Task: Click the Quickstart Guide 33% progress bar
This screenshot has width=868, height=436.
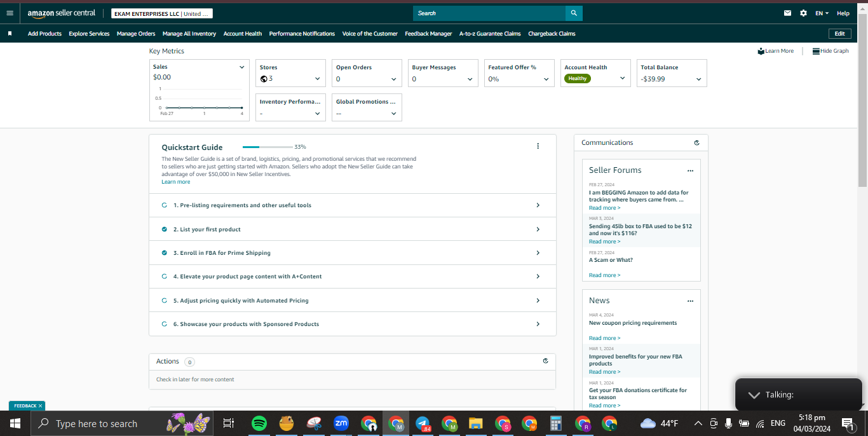Action: tap(268, 147)
